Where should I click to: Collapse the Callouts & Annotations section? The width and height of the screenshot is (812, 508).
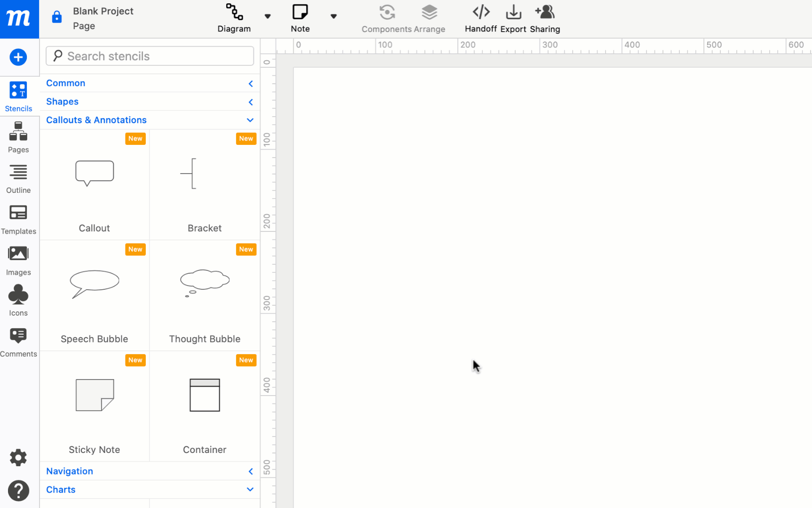(x=250, y=120)
